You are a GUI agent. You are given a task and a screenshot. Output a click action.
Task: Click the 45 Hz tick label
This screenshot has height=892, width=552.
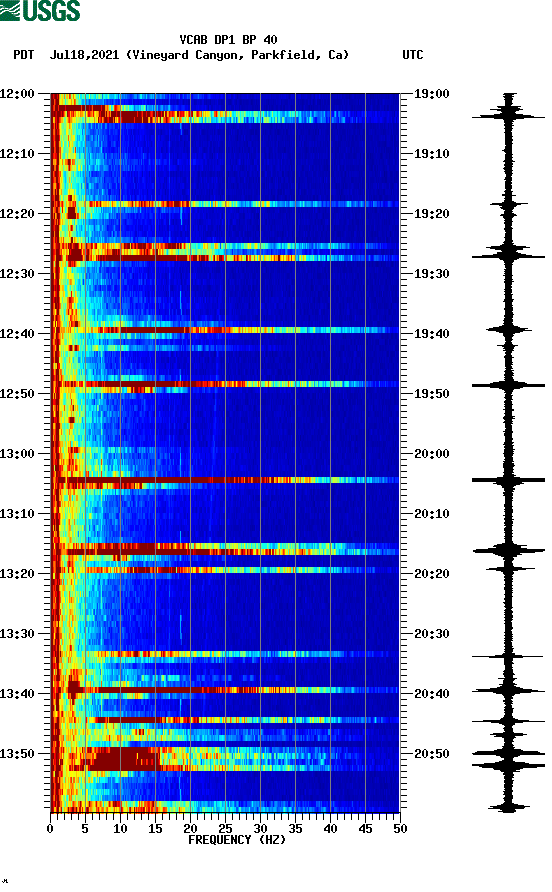(x=365, y=829)
